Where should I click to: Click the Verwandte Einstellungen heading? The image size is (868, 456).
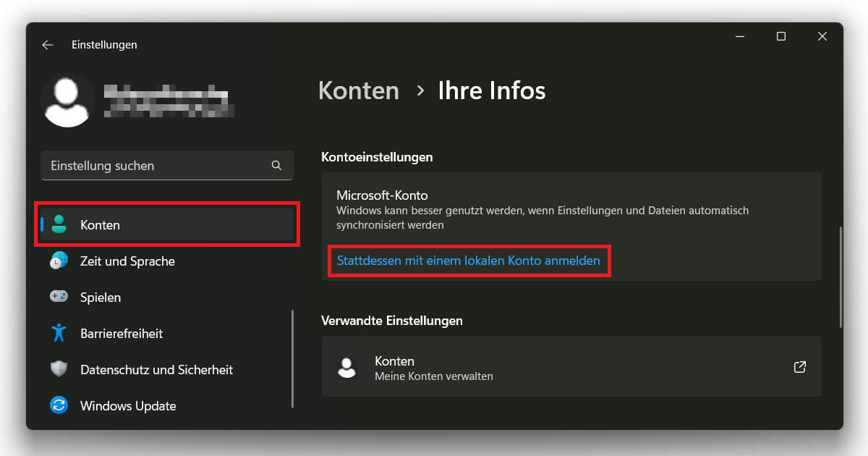tap(392, 320)
